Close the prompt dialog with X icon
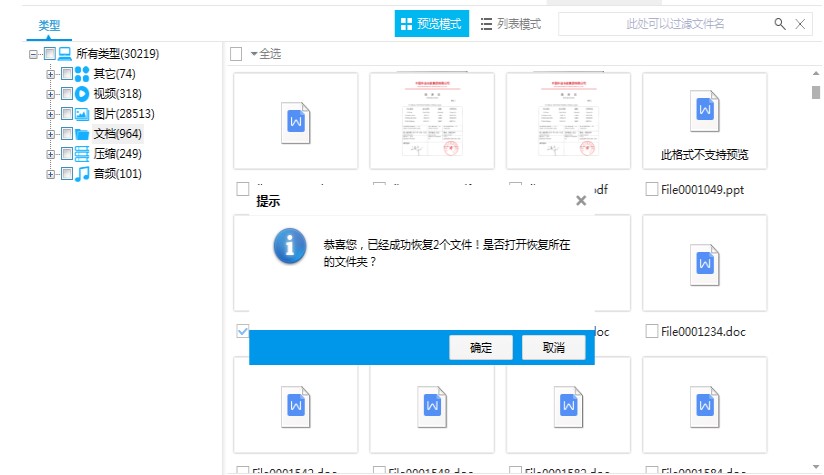The height and width of the screenshot is (475, 824). click(x=581, y=201)
